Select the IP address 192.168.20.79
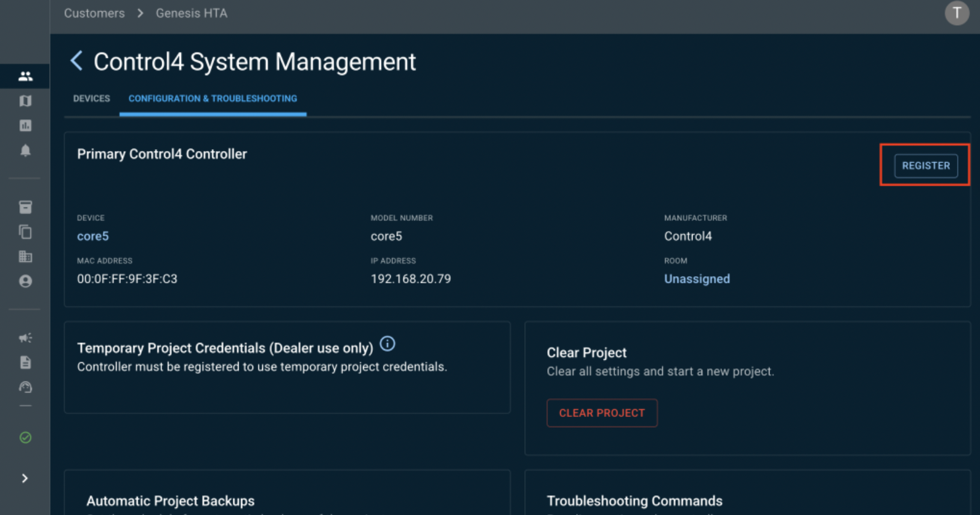The image size is (980, 515). click(x=411, y=279)
